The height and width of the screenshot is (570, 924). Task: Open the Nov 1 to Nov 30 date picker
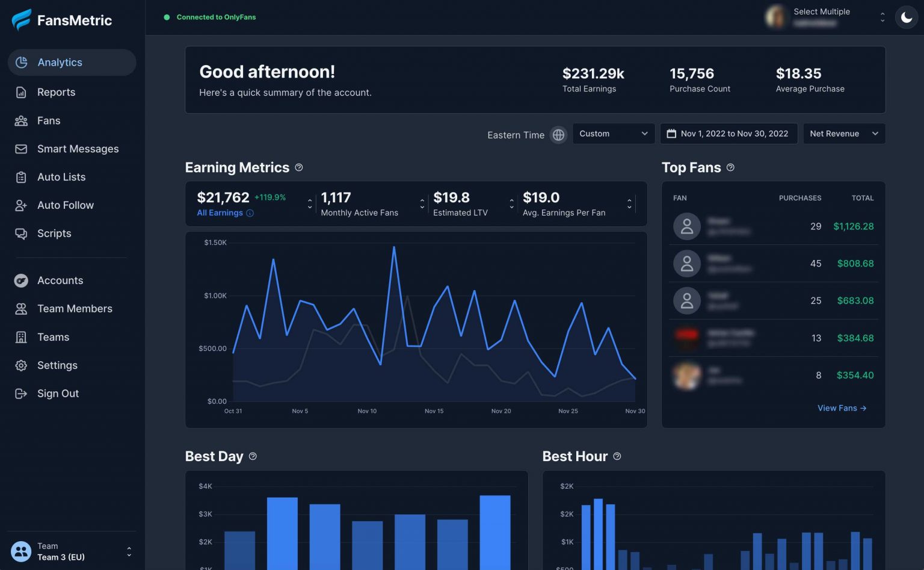728,134
